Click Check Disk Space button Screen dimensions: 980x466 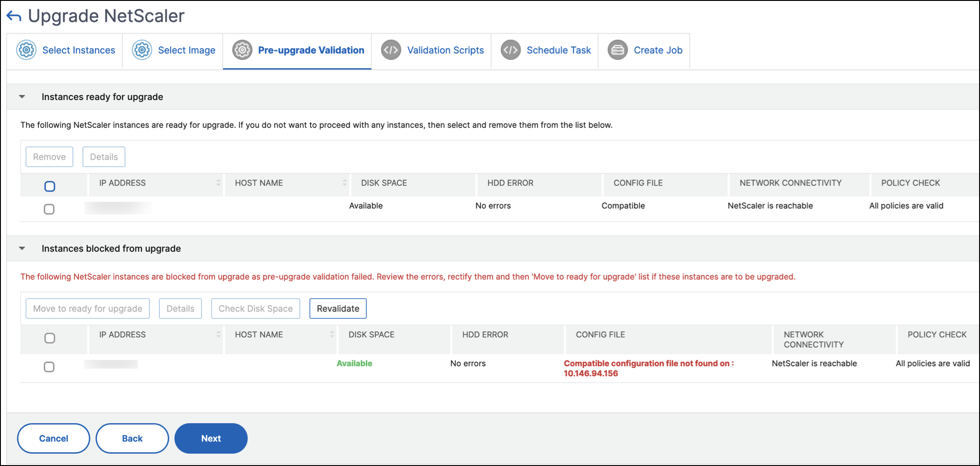pos(255,309)
